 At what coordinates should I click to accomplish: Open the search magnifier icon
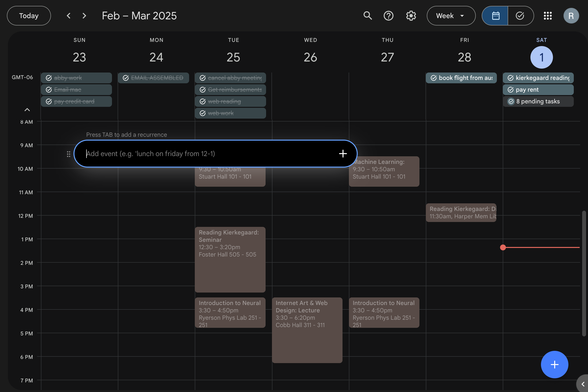[x=367, y=15]
